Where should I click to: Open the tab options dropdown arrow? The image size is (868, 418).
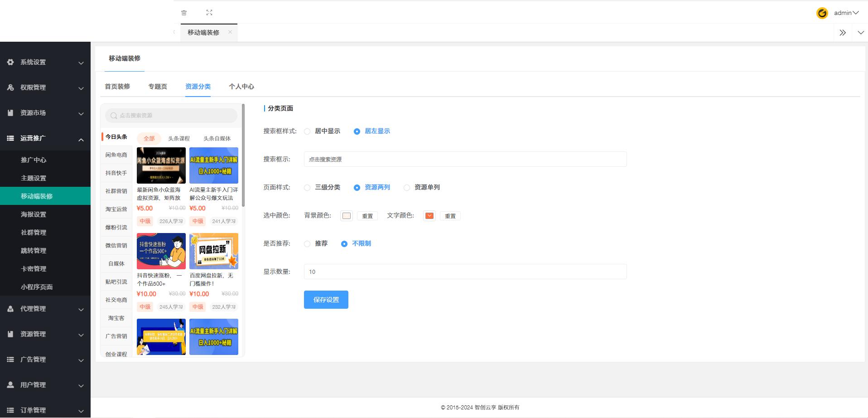(x=860, y=33)
